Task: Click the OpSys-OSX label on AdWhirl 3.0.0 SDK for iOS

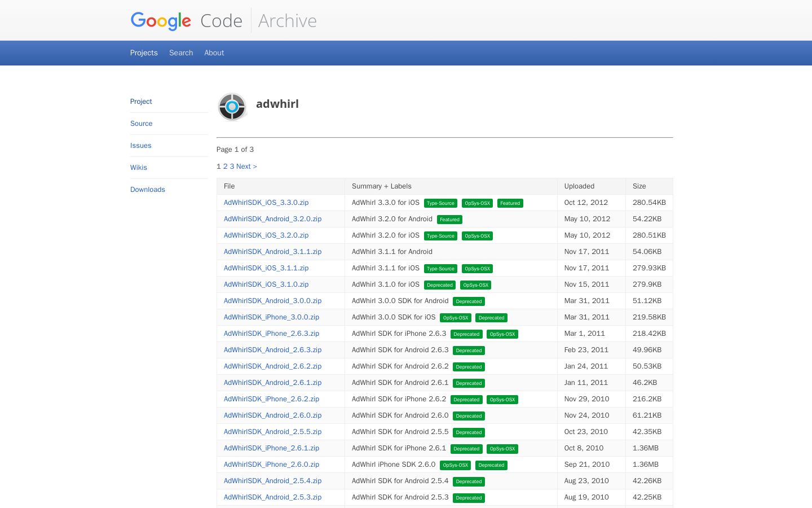Action: [x=456, y=318]
